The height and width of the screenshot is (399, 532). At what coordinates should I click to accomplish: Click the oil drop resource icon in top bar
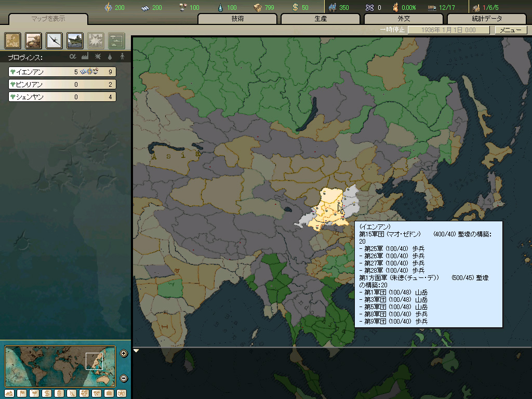220,7
